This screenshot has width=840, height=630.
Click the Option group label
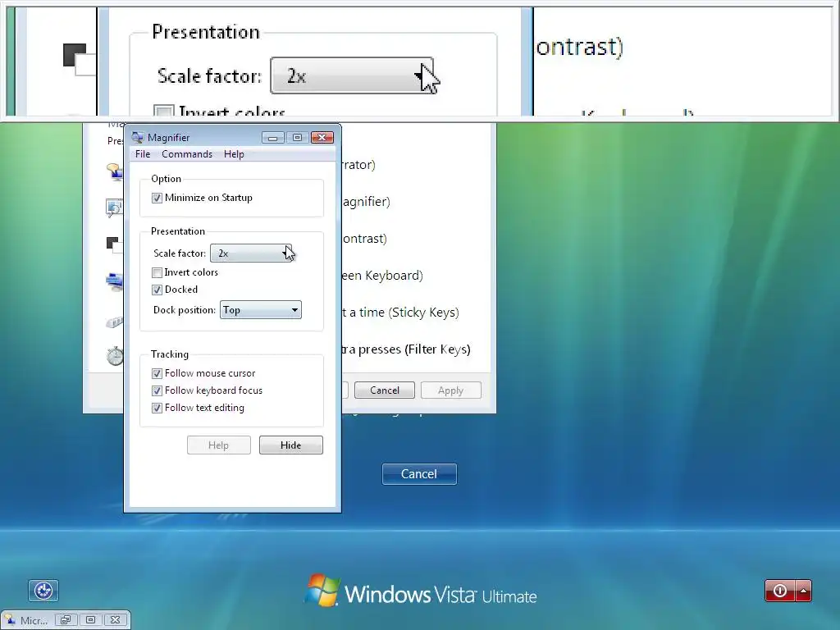(166, 178)
